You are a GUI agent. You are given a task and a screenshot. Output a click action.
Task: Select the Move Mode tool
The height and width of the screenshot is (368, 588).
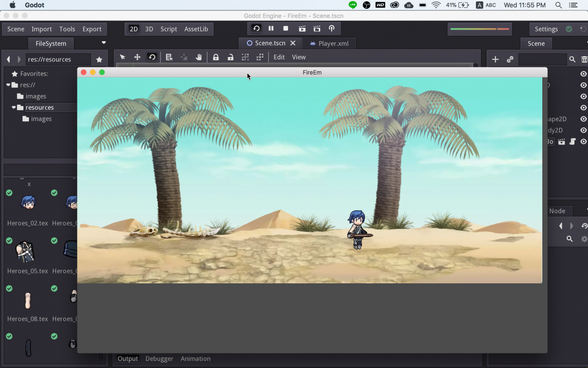pyautogui.click(x=137, y=57)
